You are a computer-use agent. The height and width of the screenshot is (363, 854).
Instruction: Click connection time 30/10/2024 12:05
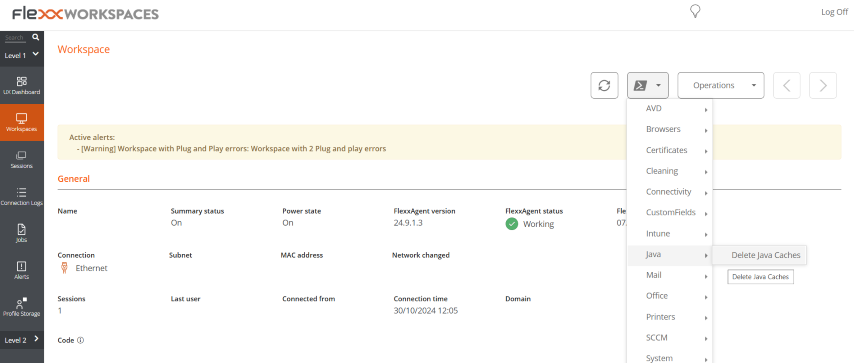[426, 311]
